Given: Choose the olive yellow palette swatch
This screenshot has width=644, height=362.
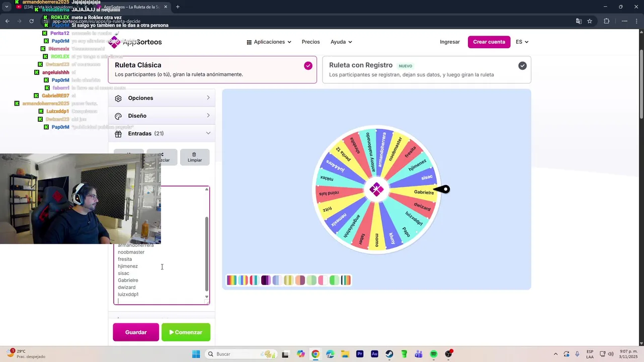Looking at the screenshot, I should [288, 280].
